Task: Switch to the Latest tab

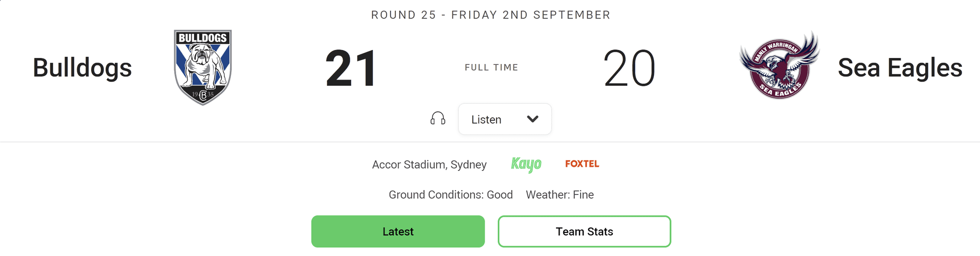Action: pyautogui.click(x=398, y=232)
